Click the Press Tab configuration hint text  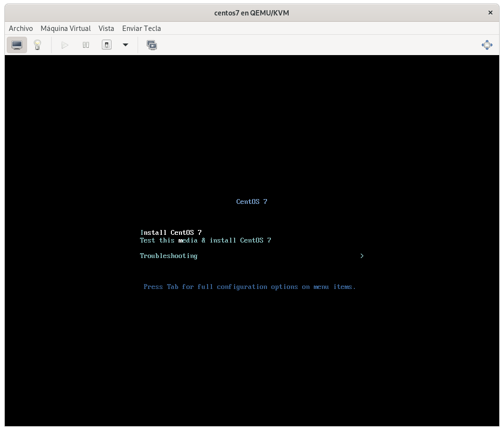coord(250,287)
